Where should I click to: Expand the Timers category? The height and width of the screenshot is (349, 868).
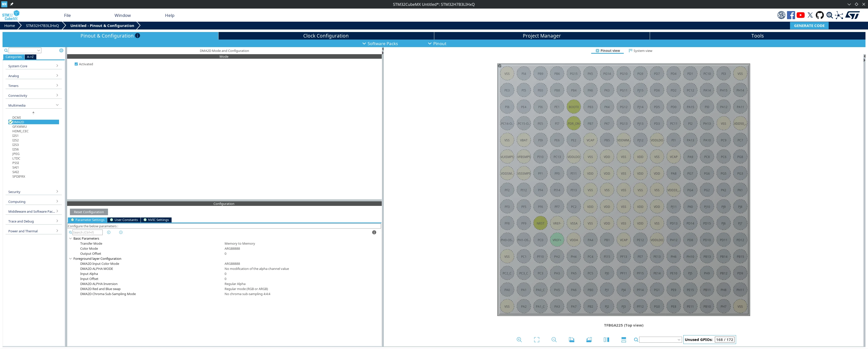pyautogui.click(x=33, y=85)
